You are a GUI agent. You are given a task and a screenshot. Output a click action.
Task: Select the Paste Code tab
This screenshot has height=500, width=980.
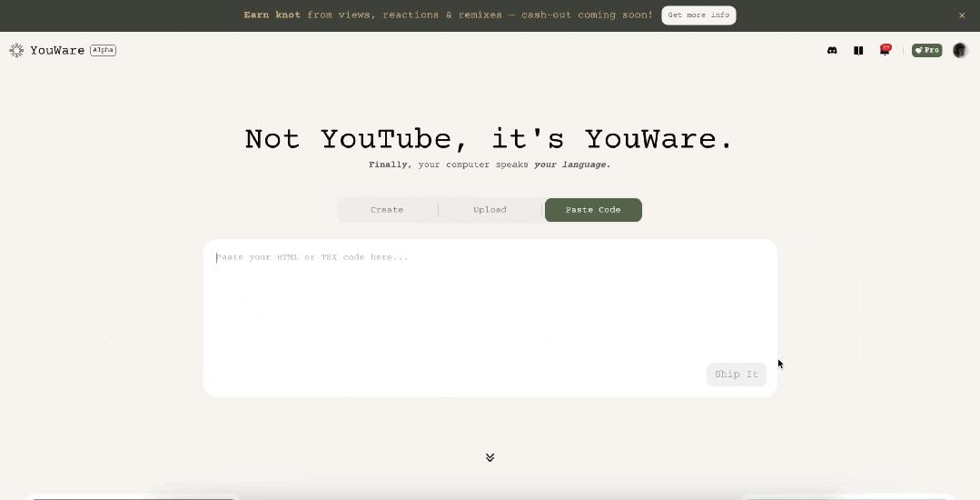click(593, 210)
